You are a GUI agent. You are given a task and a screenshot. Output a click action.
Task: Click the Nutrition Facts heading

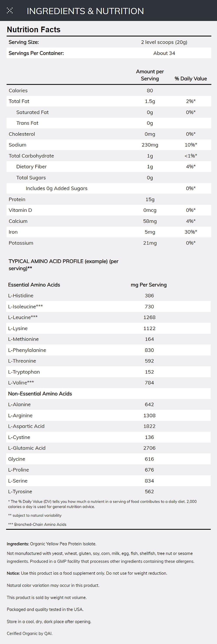(33, 30)
